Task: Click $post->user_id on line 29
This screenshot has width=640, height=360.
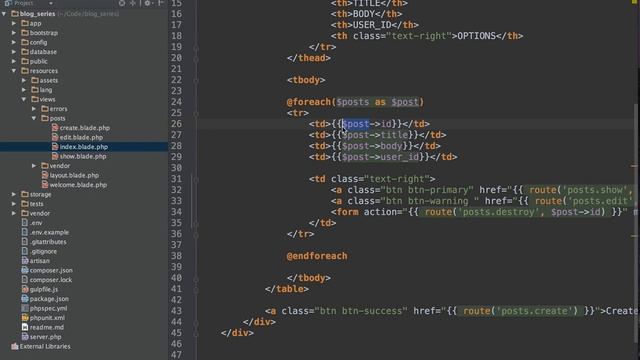Action: tap(380, 157)
